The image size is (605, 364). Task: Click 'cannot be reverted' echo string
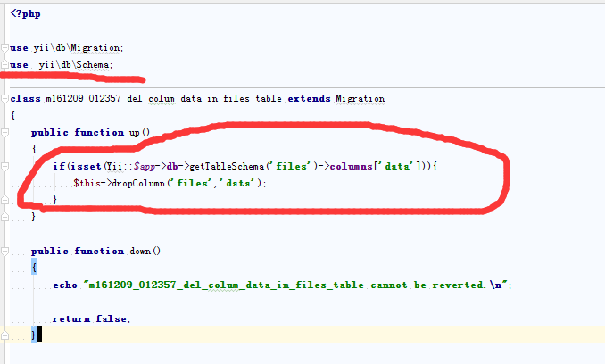427,285
